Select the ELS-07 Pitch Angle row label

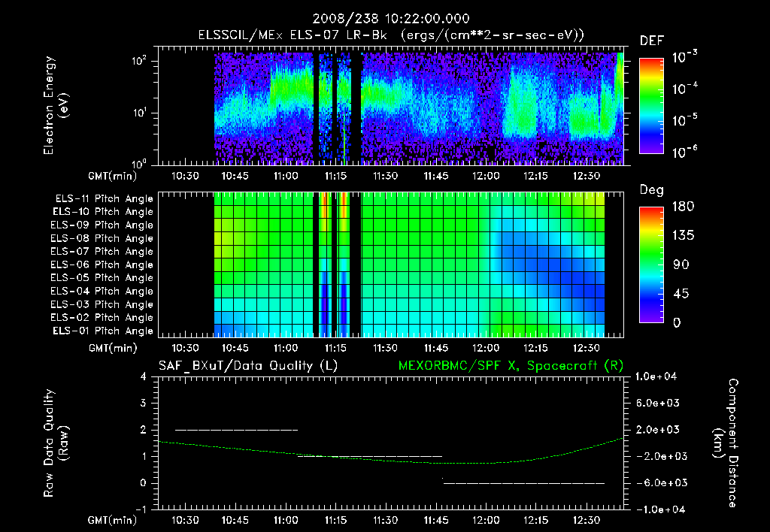click(102, 251)
